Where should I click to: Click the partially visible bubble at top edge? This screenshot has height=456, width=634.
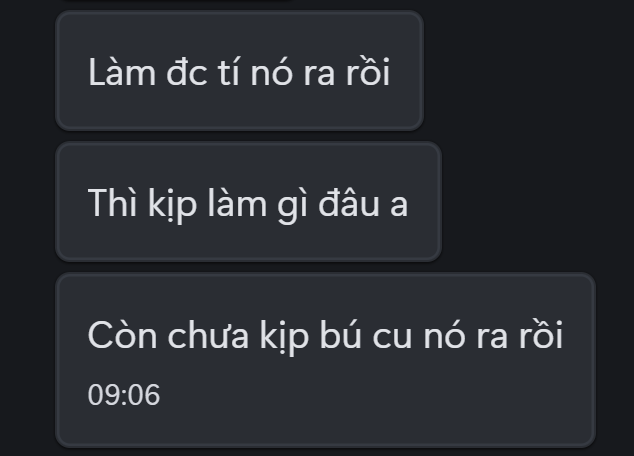(178, 1)
